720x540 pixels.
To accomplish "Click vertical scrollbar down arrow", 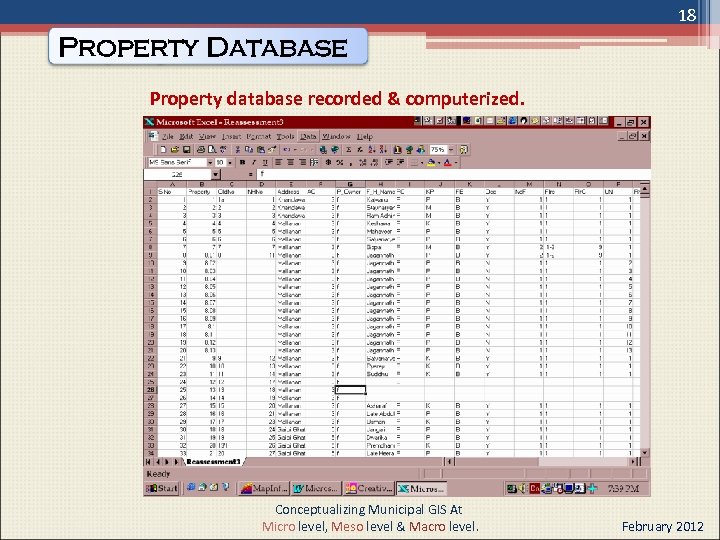I will click(x=645, y=453).
